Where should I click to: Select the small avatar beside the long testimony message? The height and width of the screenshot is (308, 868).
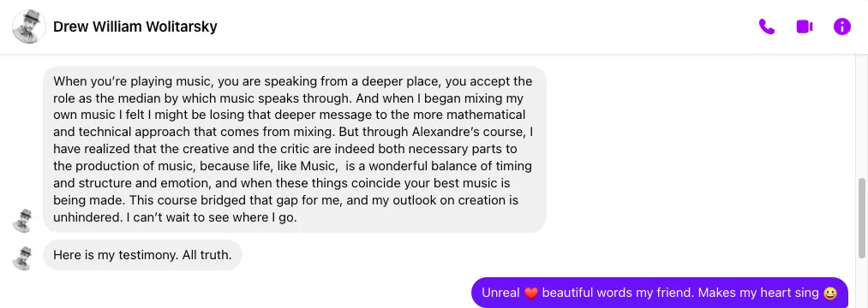(23, 221)
